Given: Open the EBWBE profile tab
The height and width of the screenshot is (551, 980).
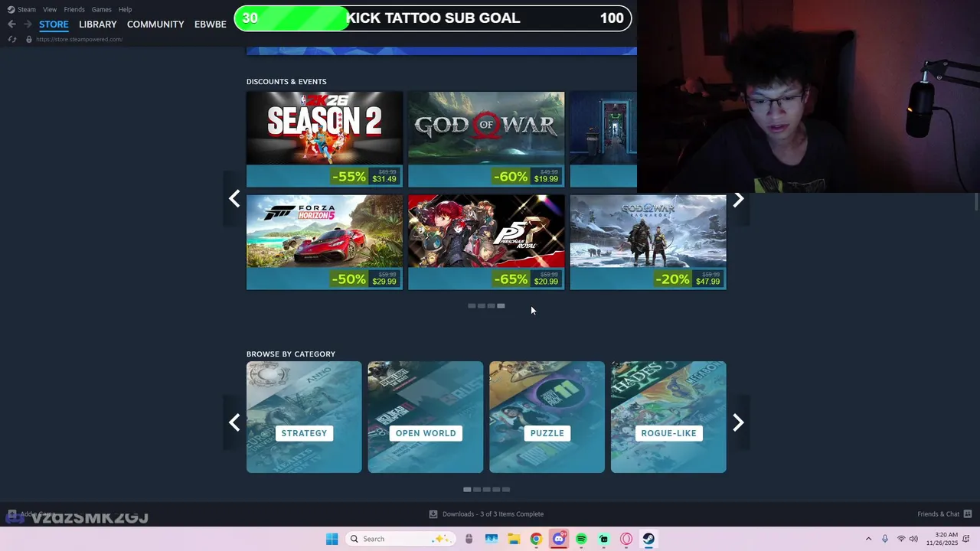Looking at the screenshot, I should coord(211,24).
